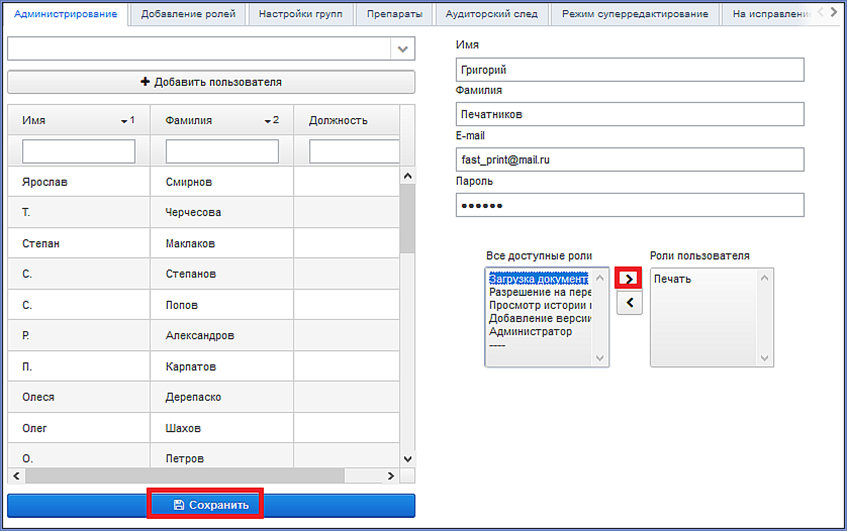This screenshot has width=847, height=531.
Task: Select role Разрешение на пере...
Action: [x=540, y=292]
